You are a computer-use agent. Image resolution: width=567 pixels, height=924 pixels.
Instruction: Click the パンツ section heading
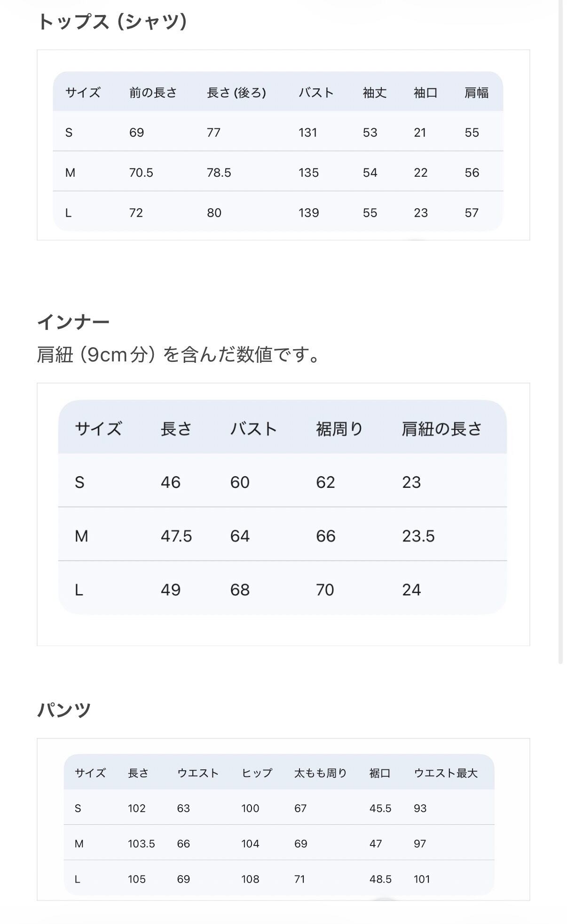pos(64,709)
